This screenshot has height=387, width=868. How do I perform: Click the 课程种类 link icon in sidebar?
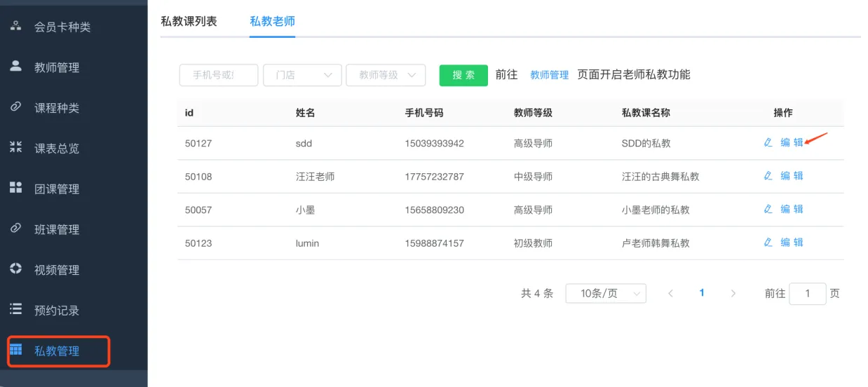(15, 107)
